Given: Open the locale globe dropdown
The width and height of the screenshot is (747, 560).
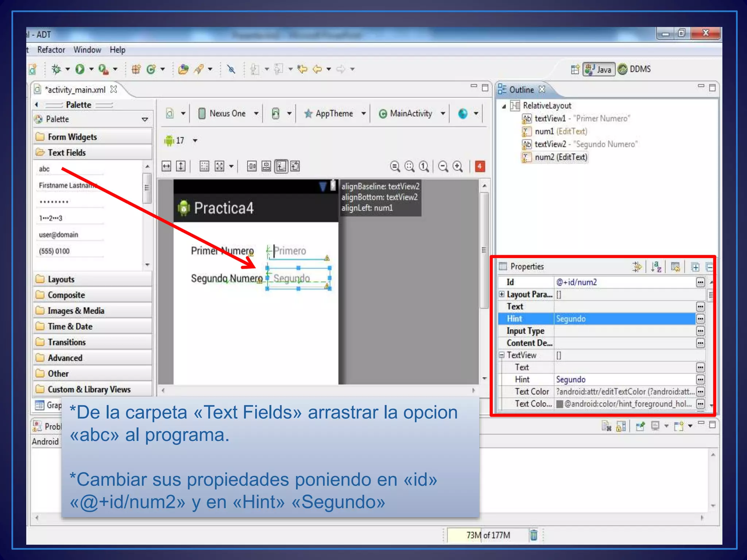Looking at the screenshot, I should point(468,113).
